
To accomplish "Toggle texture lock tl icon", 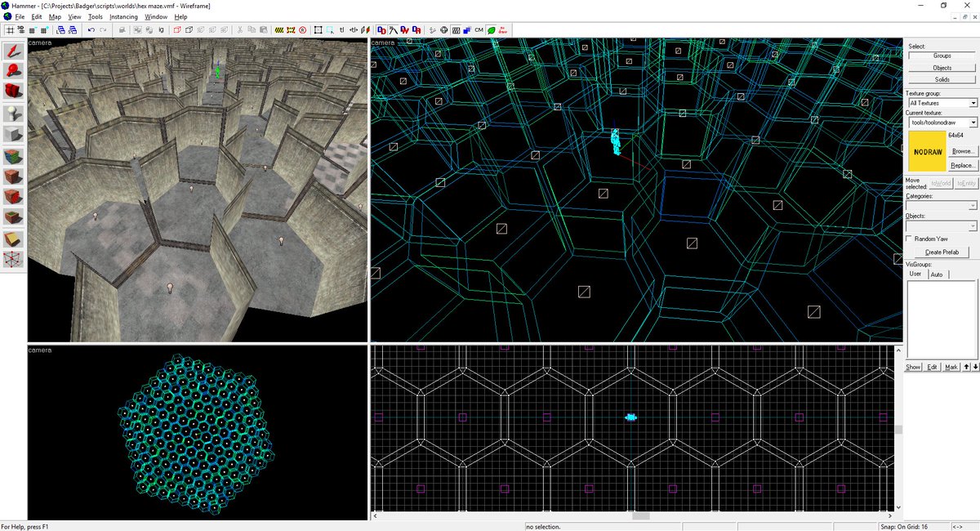I will pos(341,29).
